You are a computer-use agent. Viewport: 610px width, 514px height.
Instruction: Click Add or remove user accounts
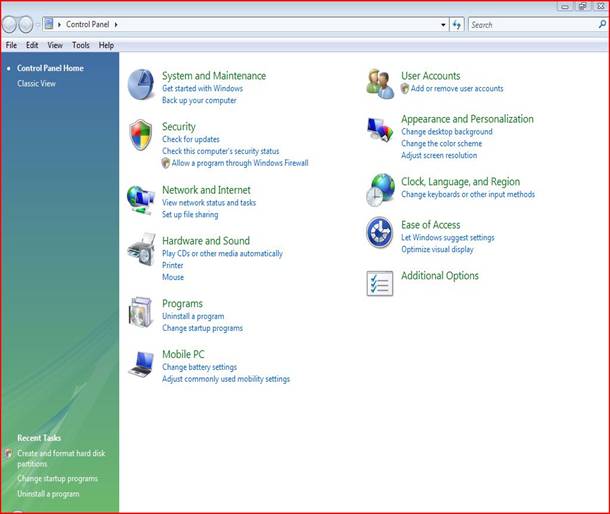pyautogui.click(x=457, y=89)
